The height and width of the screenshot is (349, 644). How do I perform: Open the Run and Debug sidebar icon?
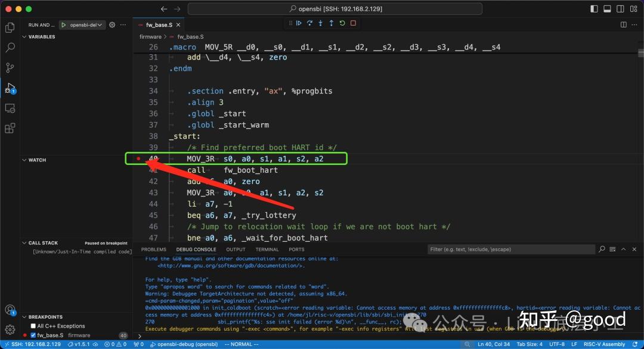(10, 89)
